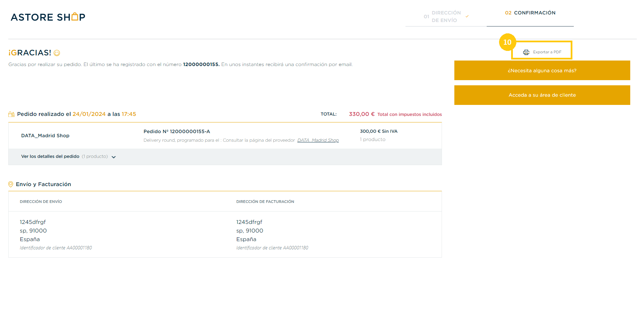Click the 'DIRECCIÓN DE FACTURACIÓN' column header
The height and width of the screenshot is (313, 644).
pyautogui.click(x=265, y=202)
